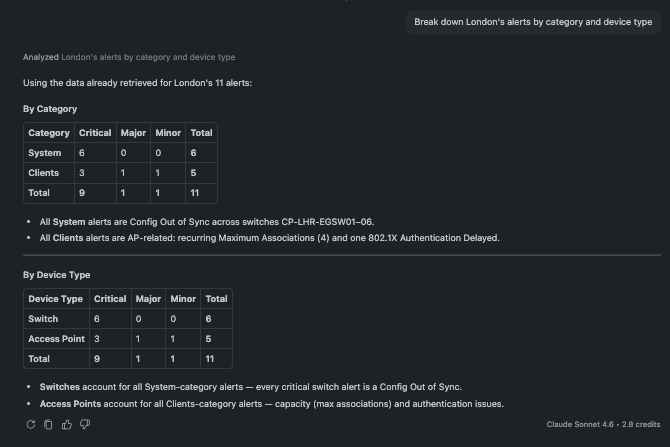Click the System row in category table
Viewport: 670px width, 447px height.
pos(120,153)
